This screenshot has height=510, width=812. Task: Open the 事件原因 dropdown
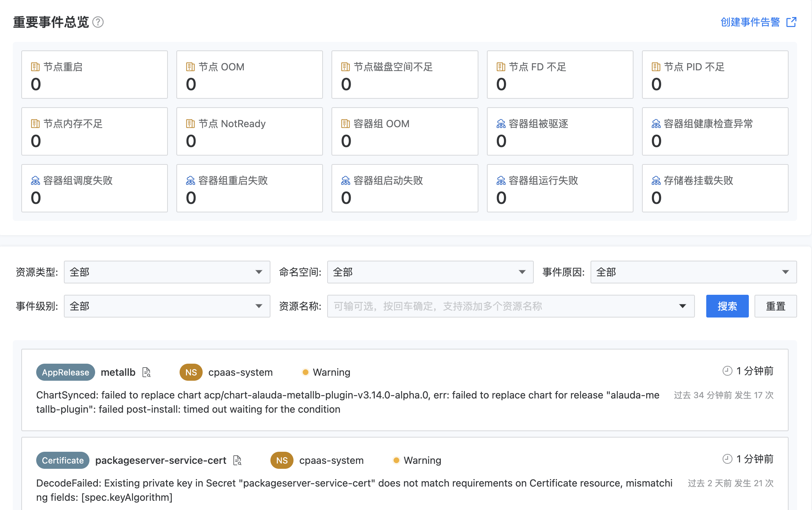[693, 272]
